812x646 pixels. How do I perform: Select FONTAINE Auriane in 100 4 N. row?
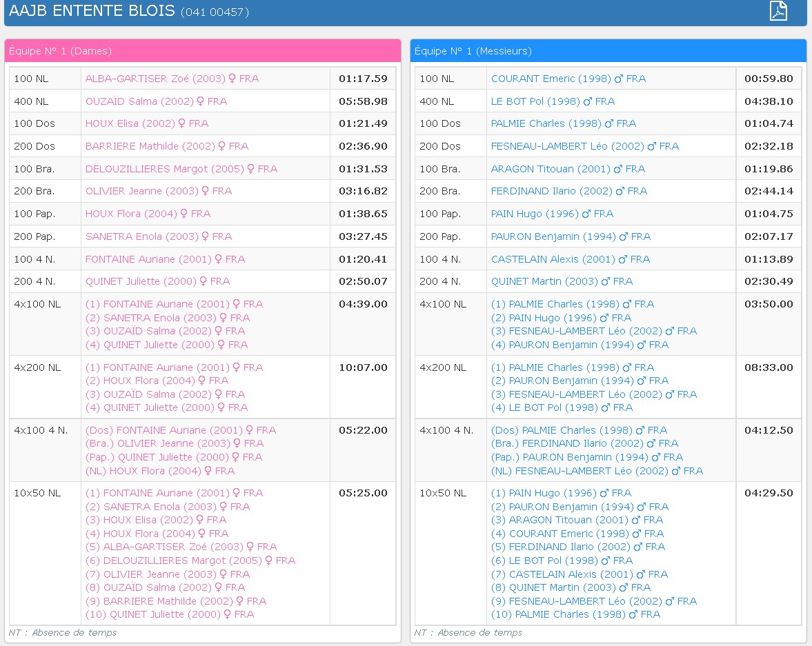click(x=165, y=259)
